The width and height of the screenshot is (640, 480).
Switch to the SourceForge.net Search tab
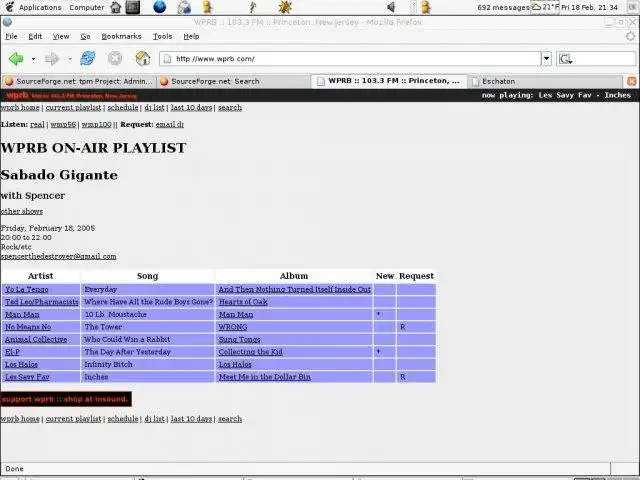coord(233,81)
